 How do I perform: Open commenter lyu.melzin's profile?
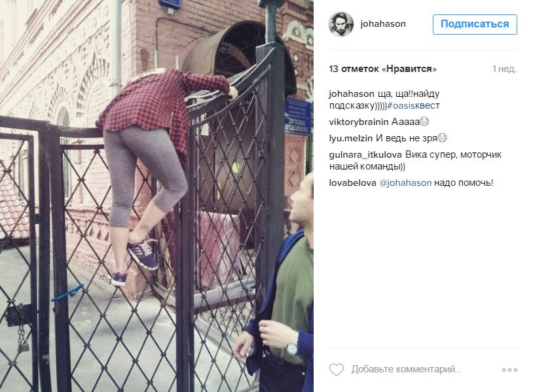[x=351, y=138]
